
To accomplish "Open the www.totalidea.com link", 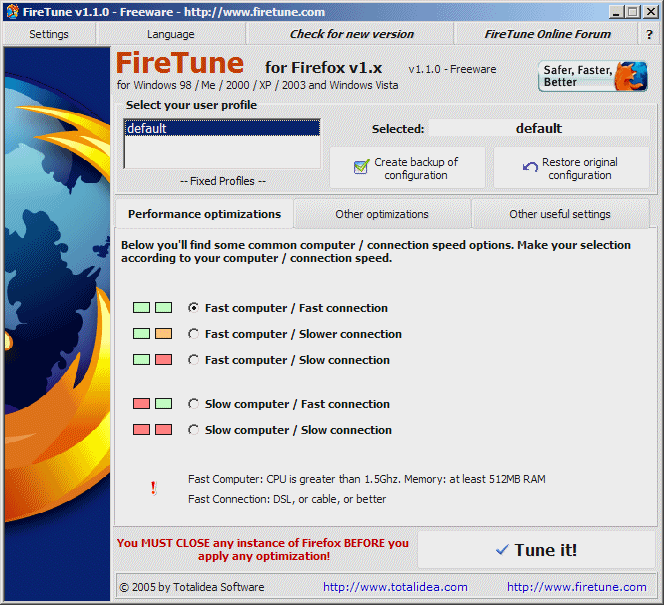I will click(x=395, y=587).
